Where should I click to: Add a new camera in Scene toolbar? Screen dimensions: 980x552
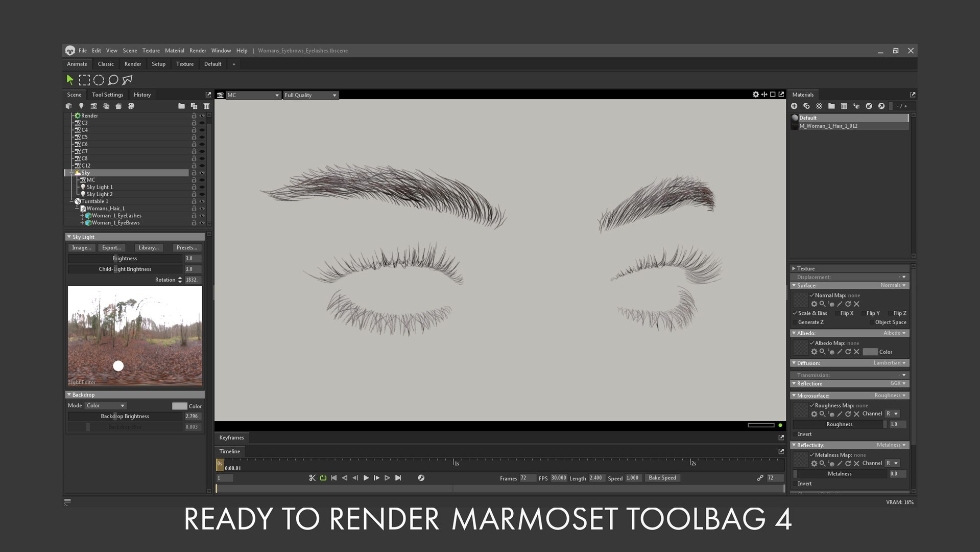[x=93, y=106]
